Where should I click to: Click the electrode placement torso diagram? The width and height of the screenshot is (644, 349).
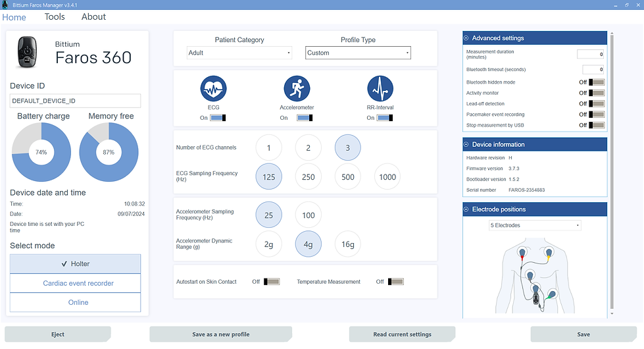[535, 275]
